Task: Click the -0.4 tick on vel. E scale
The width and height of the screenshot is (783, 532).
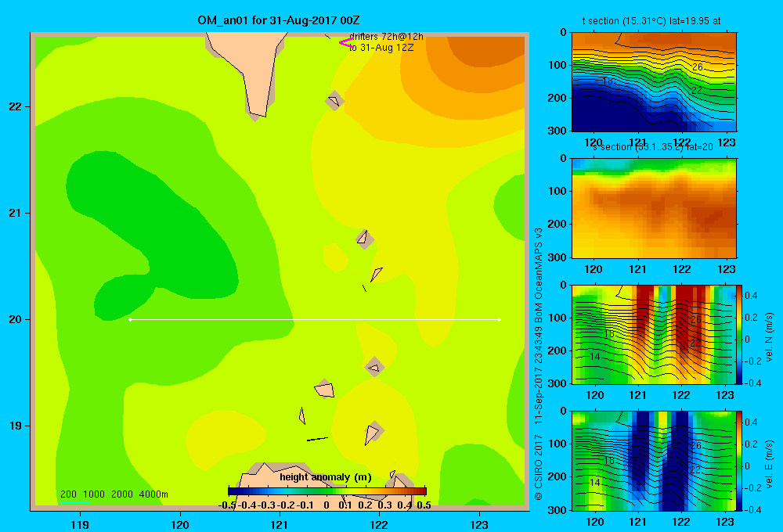Action: pos(752,509)
